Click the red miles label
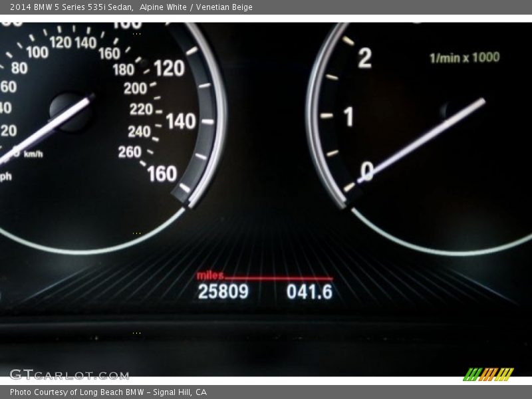This screenshot has height=399, width=532. coord(210,275)
